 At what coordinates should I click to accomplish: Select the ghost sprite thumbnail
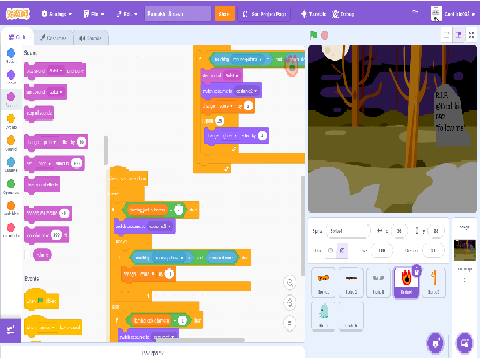point(323,315)
